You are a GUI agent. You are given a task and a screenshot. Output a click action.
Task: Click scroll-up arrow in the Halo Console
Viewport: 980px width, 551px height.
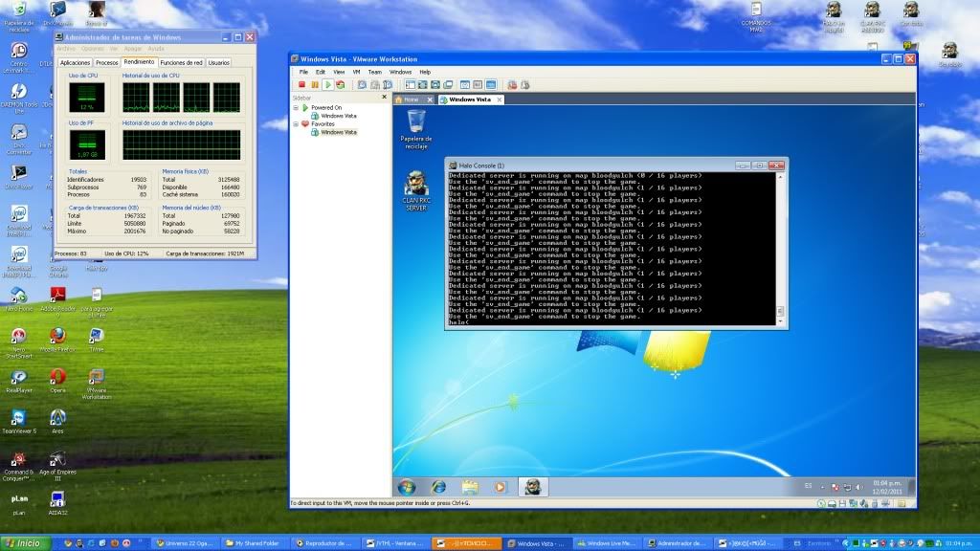tap(780, 178)
